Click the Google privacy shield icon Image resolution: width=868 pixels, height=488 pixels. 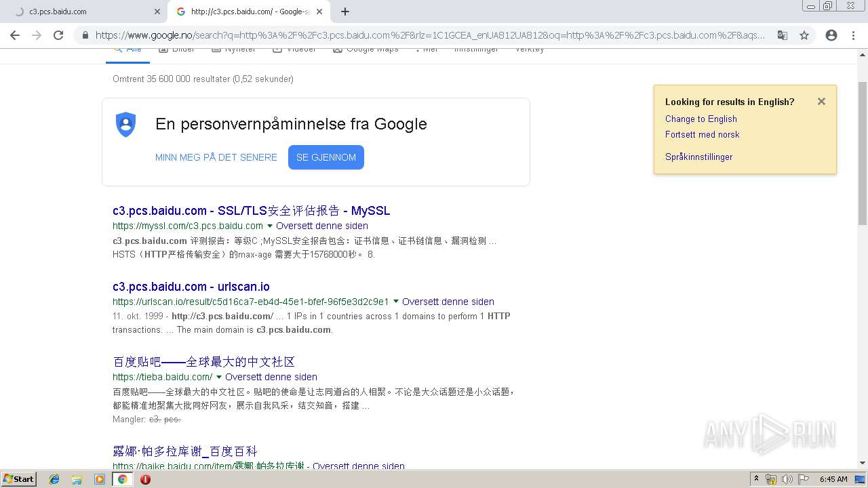point(126,125)
